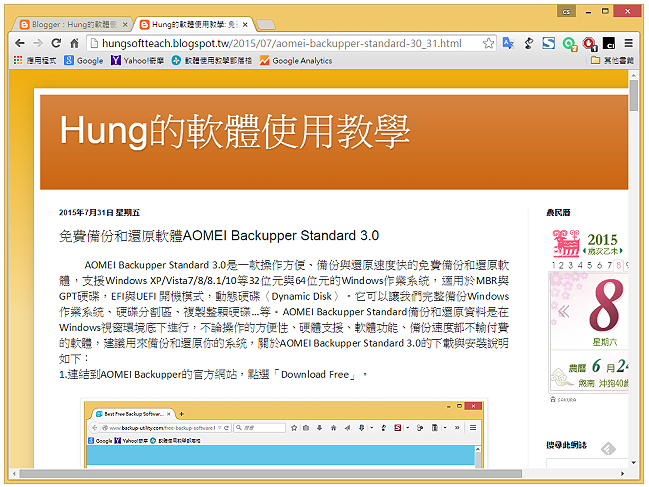Close the Blogger tab
The width and height of the screenshot is (649, 487).
point(125,25)
